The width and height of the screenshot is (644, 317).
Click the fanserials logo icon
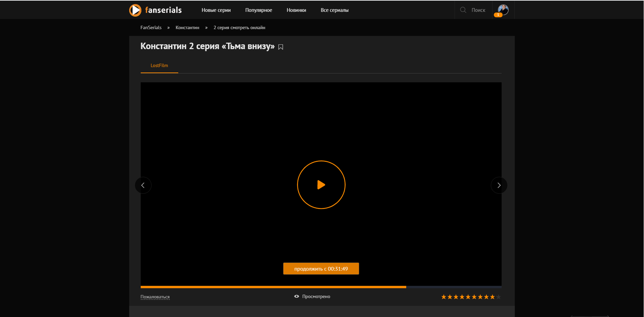[x=135, y=10]
